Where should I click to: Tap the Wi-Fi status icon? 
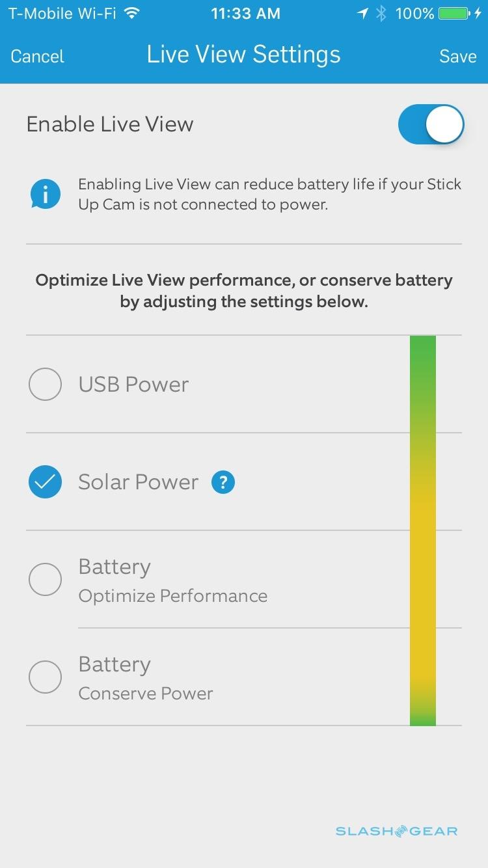click(132, 14)
